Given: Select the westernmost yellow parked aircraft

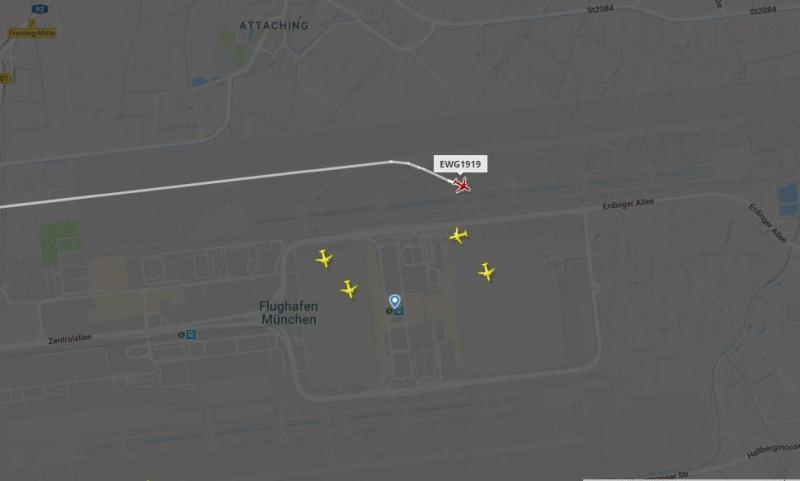Looking at the screenshot, I should click(x=324, y=259).
